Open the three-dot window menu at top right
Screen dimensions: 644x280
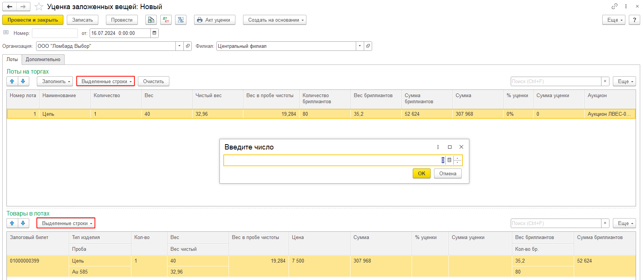click(x=626, y=6)
